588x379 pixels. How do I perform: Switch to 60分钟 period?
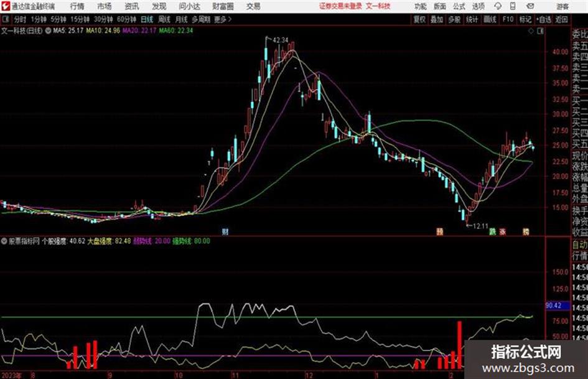point(126,19)
